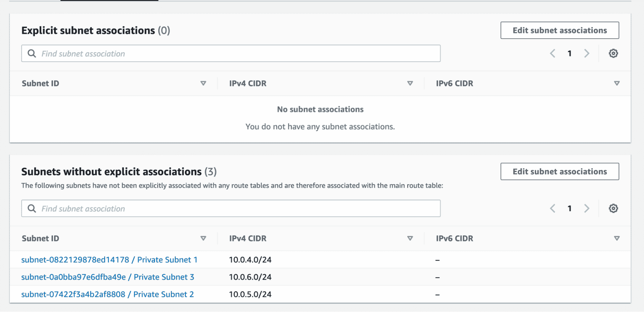Go to next page in subnets without associations

[x=587, y=209]
